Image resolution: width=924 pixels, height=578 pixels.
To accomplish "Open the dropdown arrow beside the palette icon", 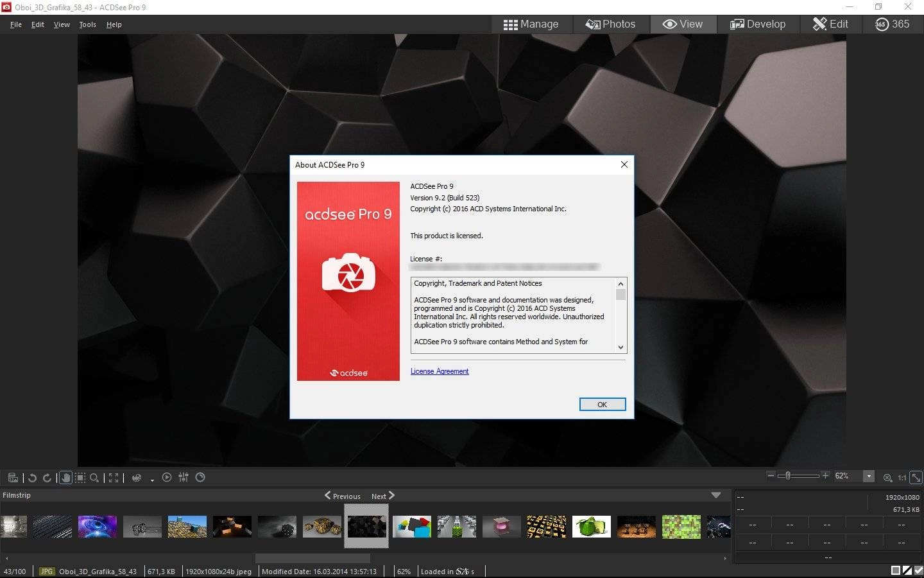I will [x=152, y=480].
